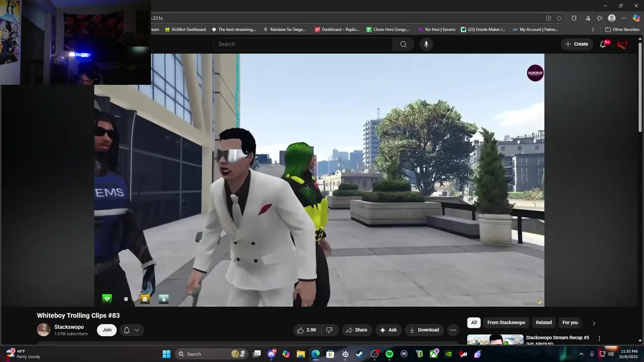
Task: Open the Xbox app from the taskbar
Action: (x=434, y=354)
